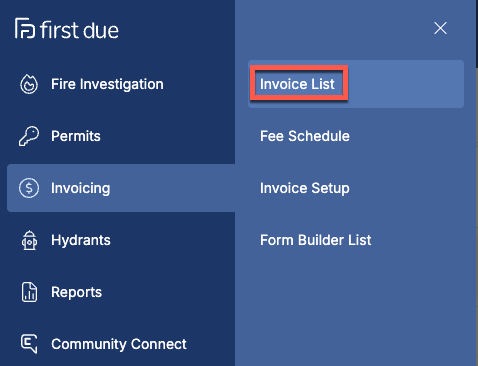
Task: Click the Reports chart document icon
Action: tap(29, 292)
